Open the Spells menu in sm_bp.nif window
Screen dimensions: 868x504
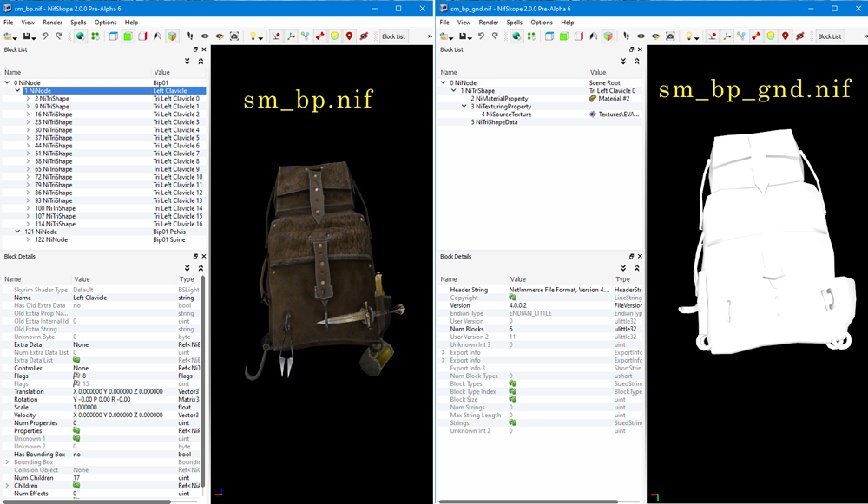click(x=78, y=22)
